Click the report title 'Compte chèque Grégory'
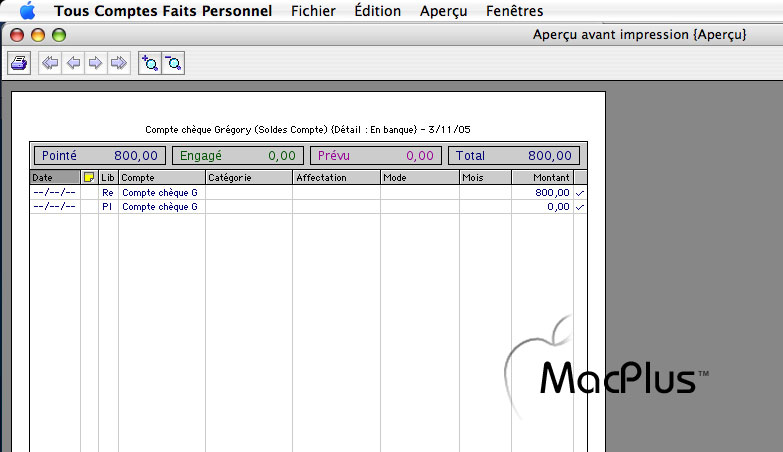Image resolution: width=783 pixels, height=452 pixels. click(198, 130)
